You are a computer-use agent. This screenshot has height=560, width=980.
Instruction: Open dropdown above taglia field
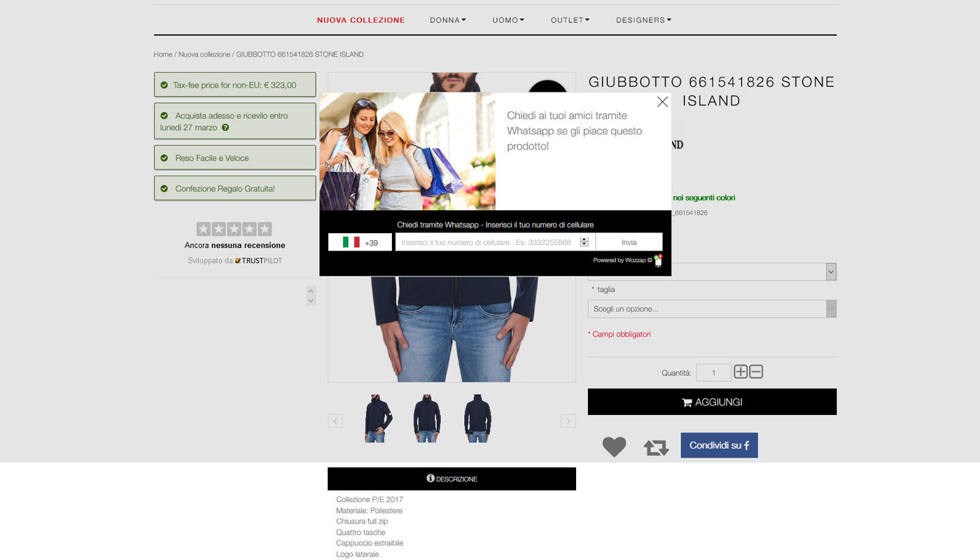click(712, 272)
